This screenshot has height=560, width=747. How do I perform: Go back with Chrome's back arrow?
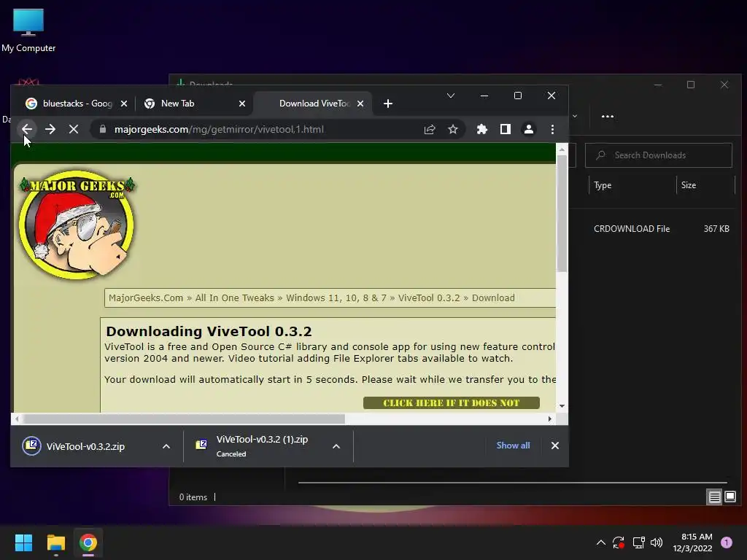[x=27, y=129]
